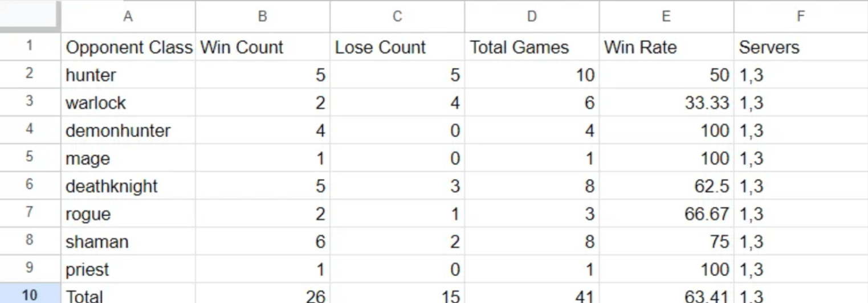This screenshot has width=868, height=303.
Task: Select column A header
Action: coord(128,17)
